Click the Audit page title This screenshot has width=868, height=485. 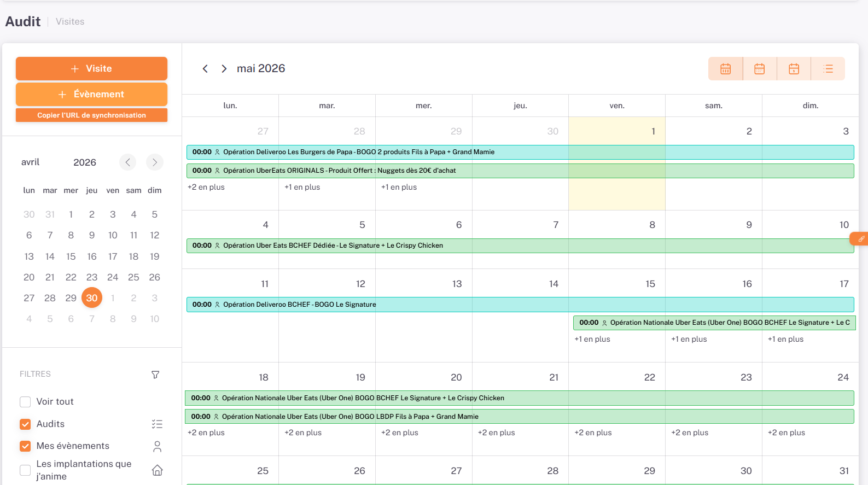point(23,21)
